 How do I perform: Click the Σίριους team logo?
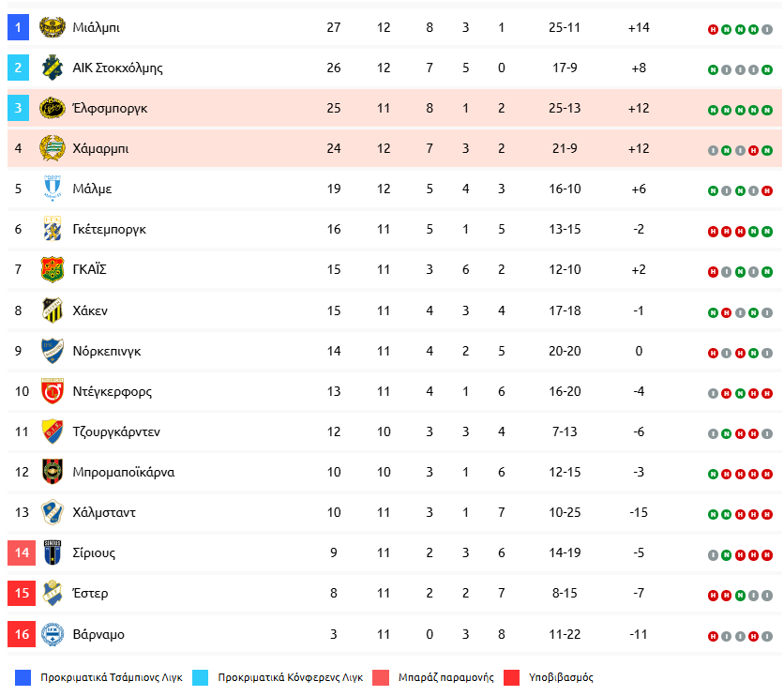click(53, 552)
